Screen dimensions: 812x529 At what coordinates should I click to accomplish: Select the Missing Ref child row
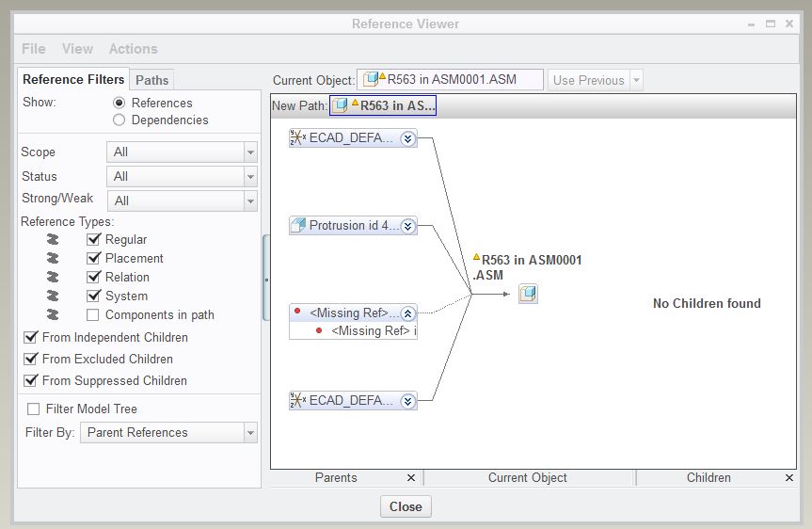[x=353, y=330]
